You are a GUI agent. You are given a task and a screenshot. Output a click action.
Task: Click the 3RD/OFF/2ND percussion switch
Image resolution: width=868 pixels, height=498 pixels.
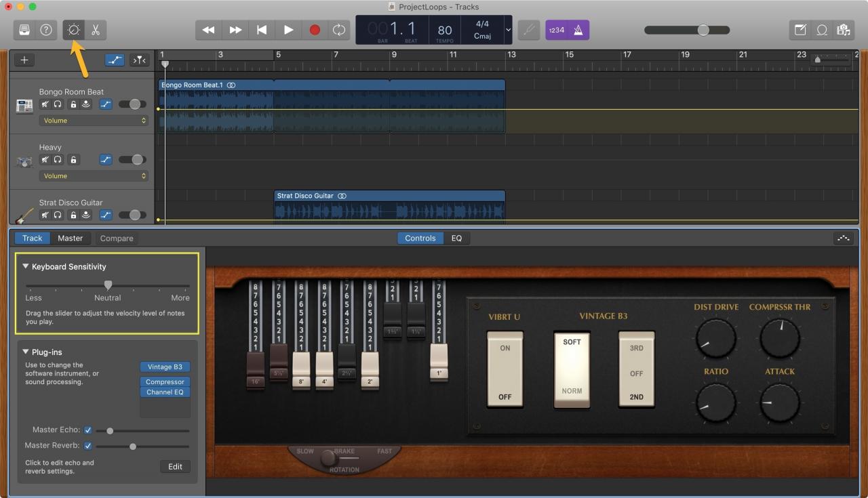(x=636, y=369)
